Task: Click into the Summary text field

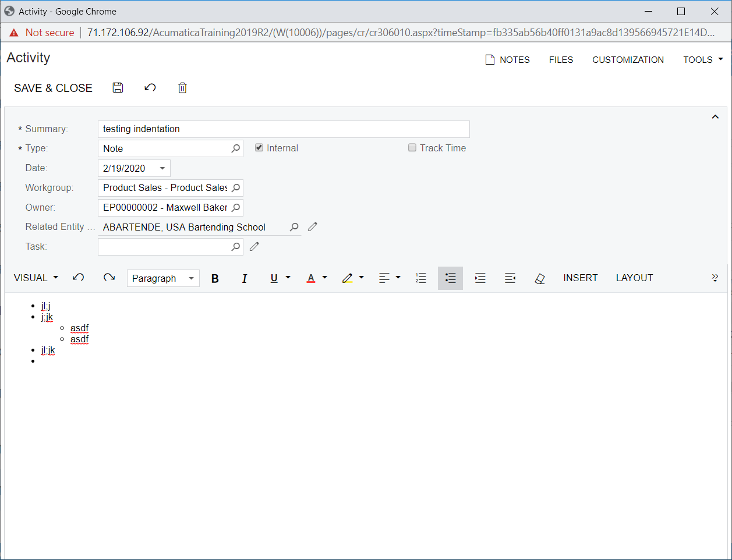Action: click(283, 129)
